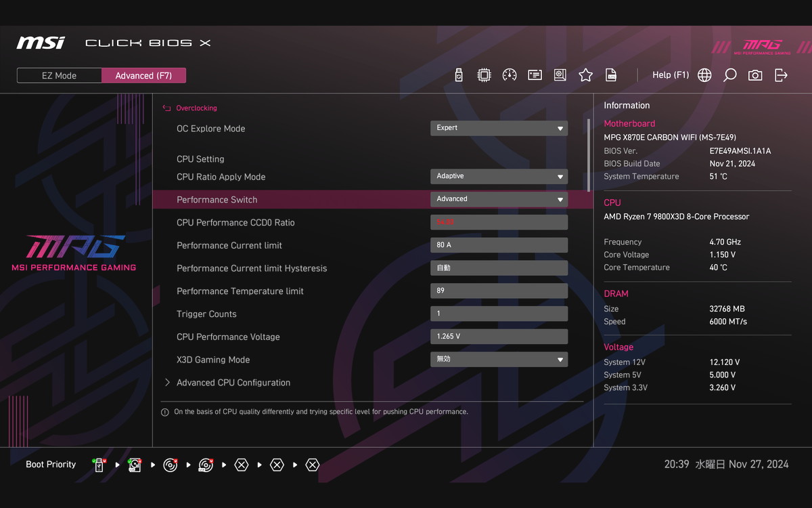Click AMD Ryzen 7 9800X3D processor text
This screenshot has width=812, height=508.
677,217
